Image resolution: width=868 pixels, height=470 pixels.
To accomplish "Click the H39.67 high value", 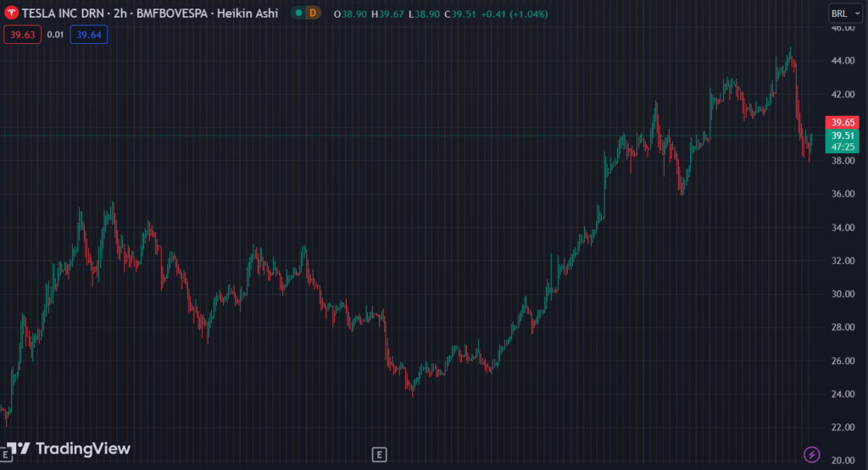I will coord(388,14).
